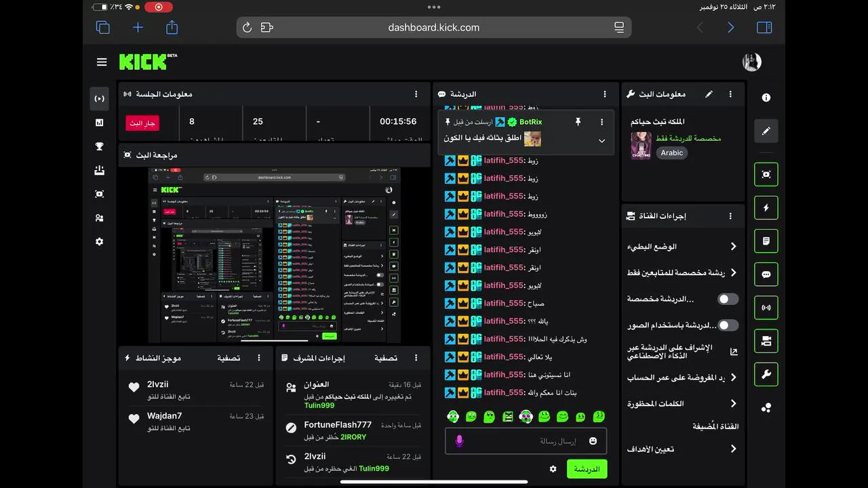Image resolution: width=868 pixels, height=488 pixels.
Task: Click the message input field in chat
Action: click(526, 441)
